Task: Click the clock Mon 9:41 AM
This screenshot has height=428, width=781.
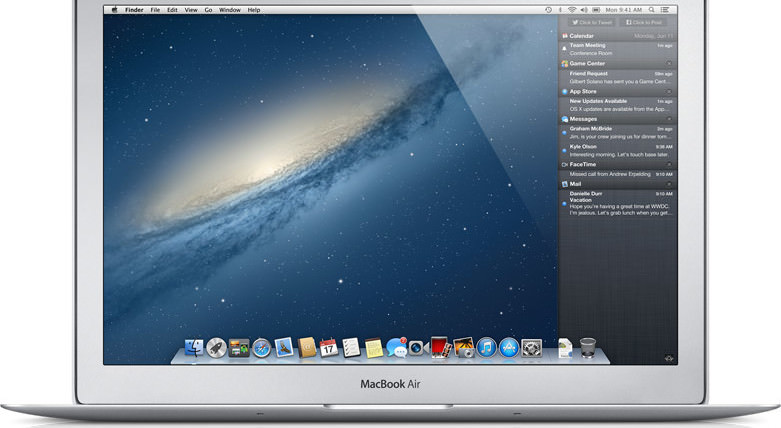Action: point(624,9)
